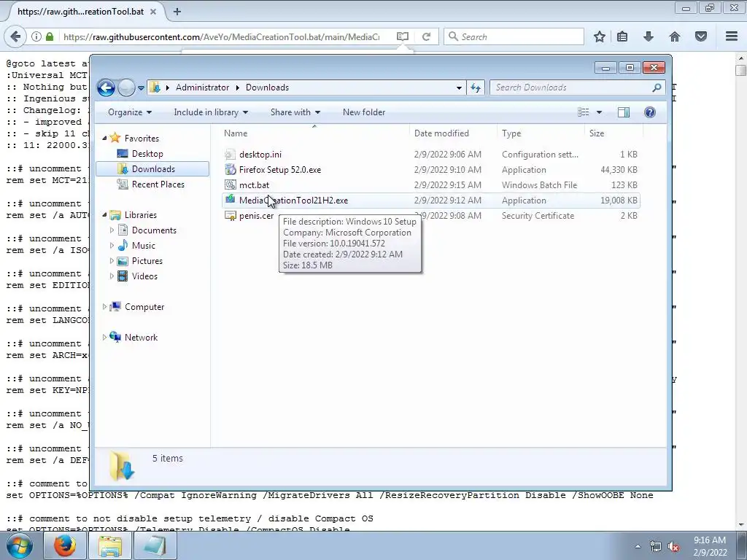The image size is (747, 560).
Task: Expand the Documents library
Action: pos(112,230)
